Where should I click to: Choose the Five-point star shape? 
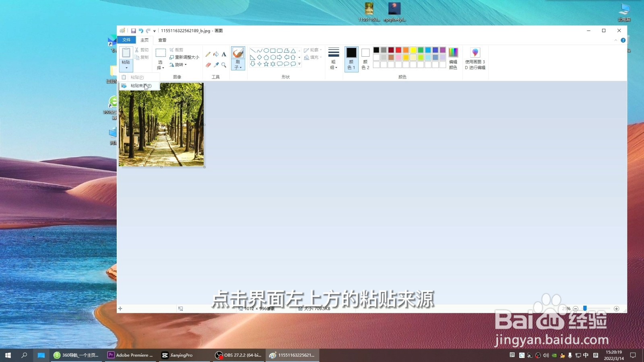pos(266,64)
